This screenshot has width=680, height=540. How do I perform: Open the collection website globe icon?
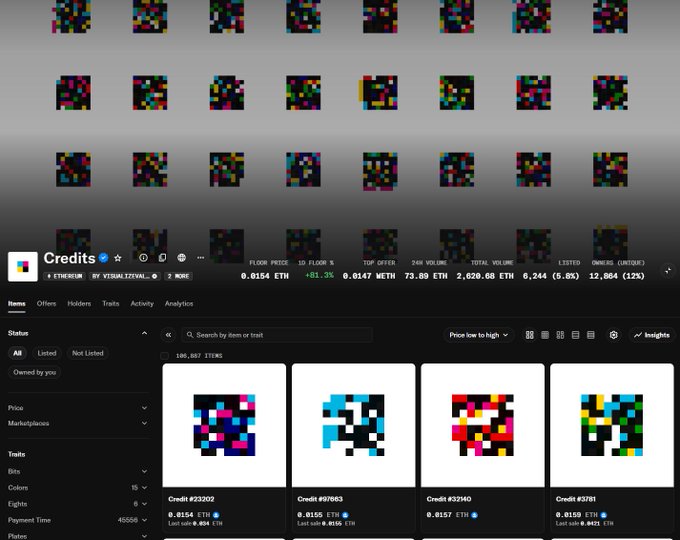point(181,258)
